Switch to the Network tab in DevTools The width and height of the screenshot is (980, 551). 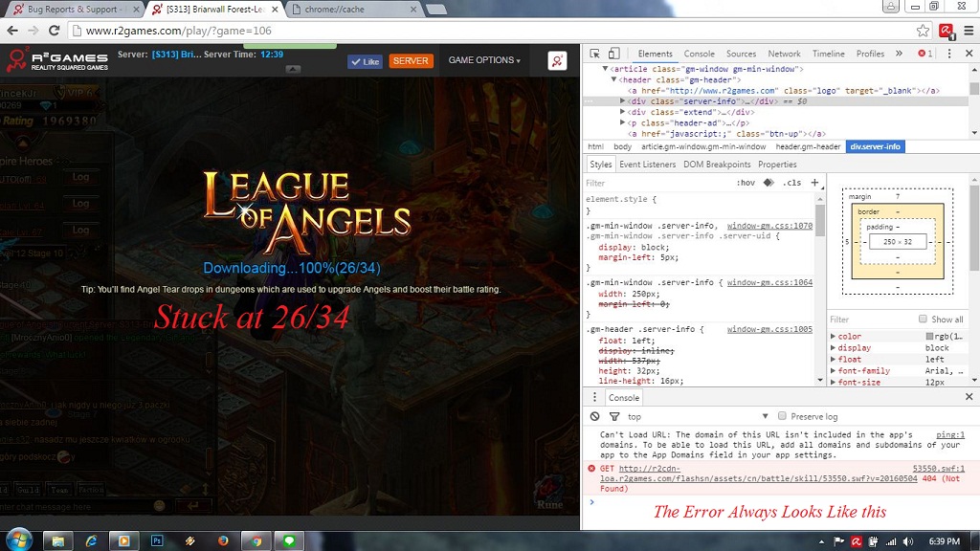(784, 54)
